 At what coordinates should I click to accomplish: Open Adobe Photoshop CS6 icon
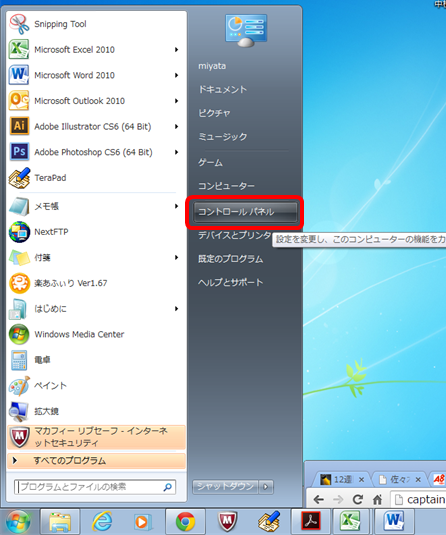click(19, 152)
